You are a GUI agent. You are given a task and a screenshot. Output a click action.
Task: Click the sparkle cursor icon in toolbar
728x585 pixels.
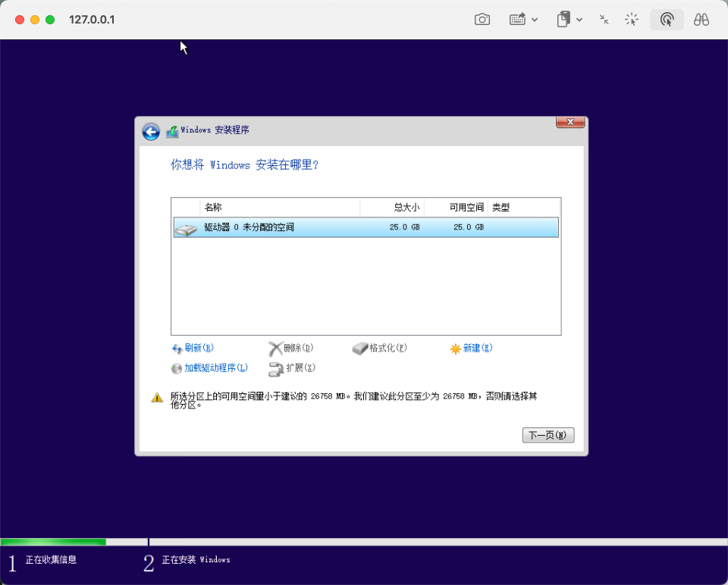[x=631, y=20]
